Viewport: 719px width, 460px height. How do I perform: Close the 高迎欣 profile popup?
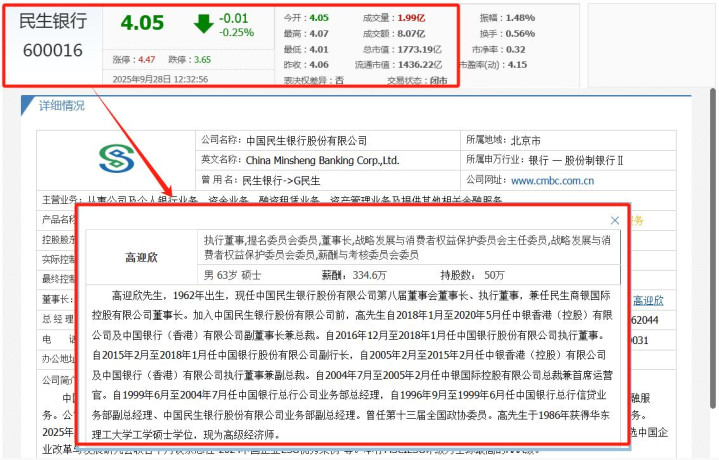(x=615, y=221)
